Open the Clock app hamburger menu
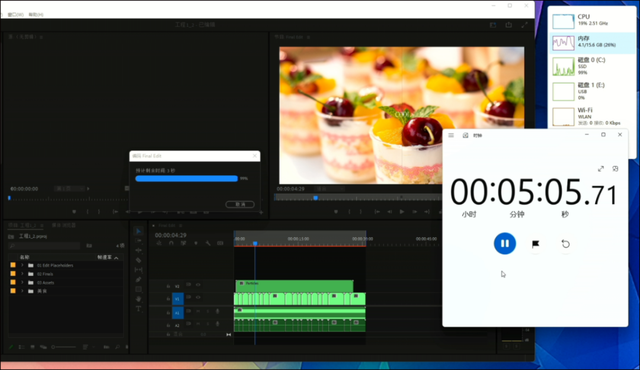 click(x=451, y=135)
